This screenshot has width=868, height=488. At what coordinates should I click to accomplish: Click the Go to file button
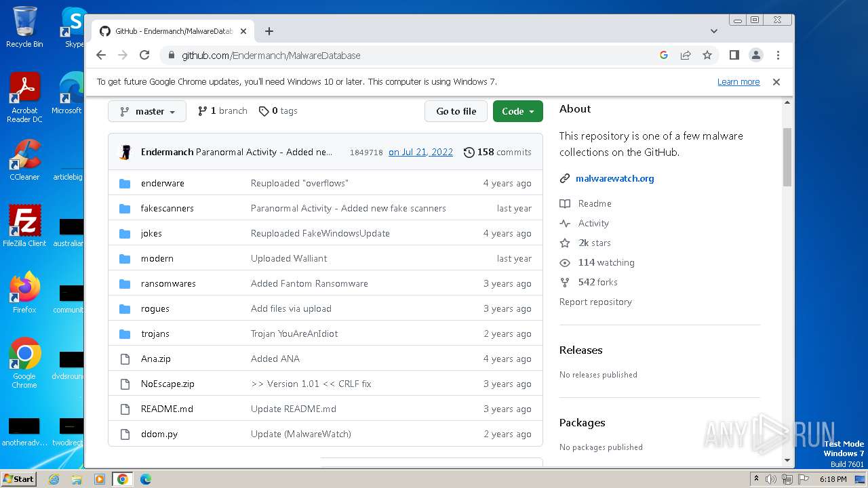click(x=456, y=111)
